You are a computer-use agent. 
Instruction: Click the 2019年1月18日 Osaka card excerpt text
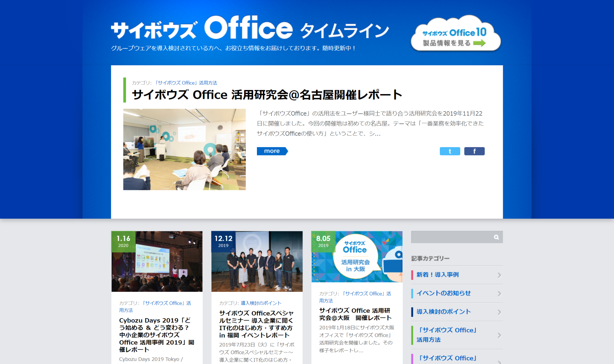click(x=357, y=339)
